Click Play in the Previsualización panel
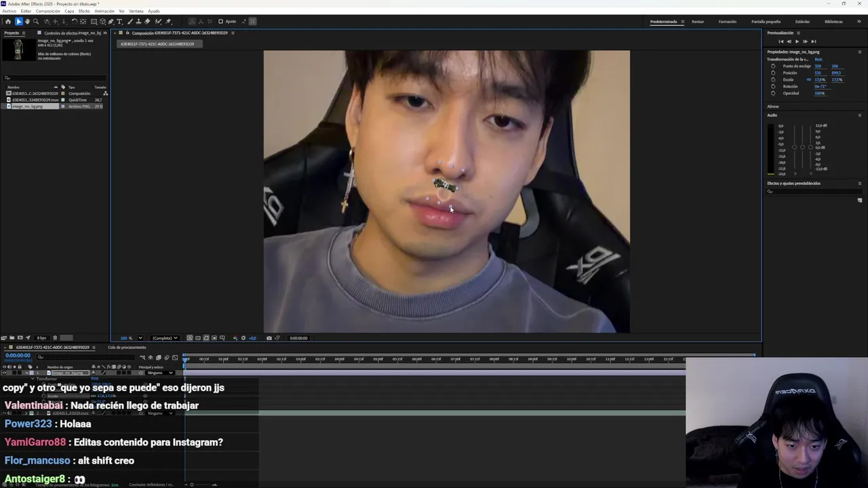This screenshot has height=488, width=868. (x=797, y=41)
